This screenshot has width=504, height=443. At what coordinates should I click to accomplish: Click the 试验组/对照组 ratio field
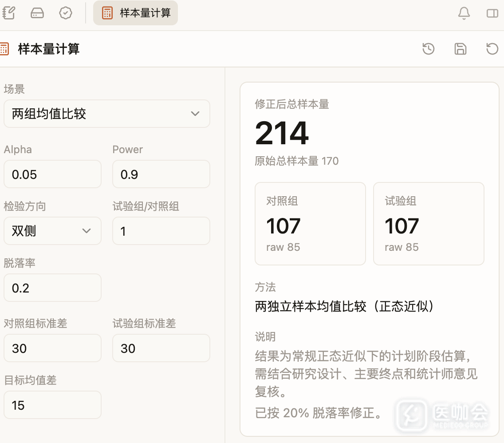click(x=161, y=231)
